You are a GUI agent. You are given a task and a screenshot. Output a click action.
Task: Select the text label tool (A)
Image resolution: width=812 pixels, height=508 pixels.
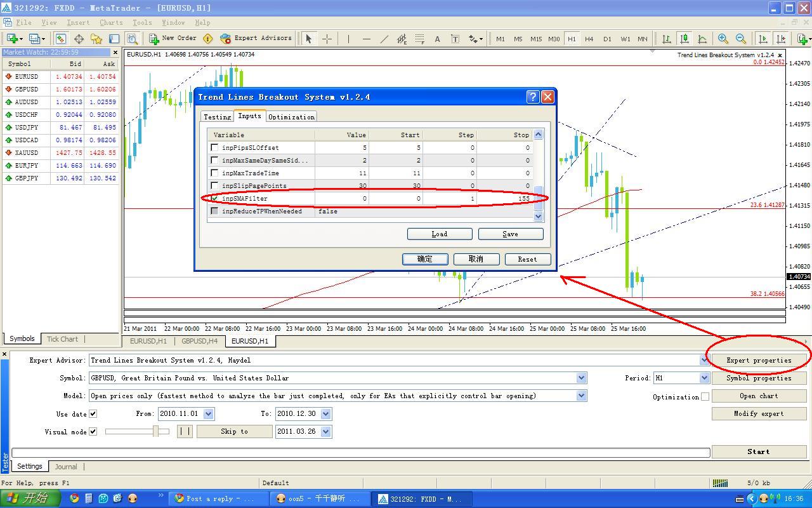click(437, 39)
